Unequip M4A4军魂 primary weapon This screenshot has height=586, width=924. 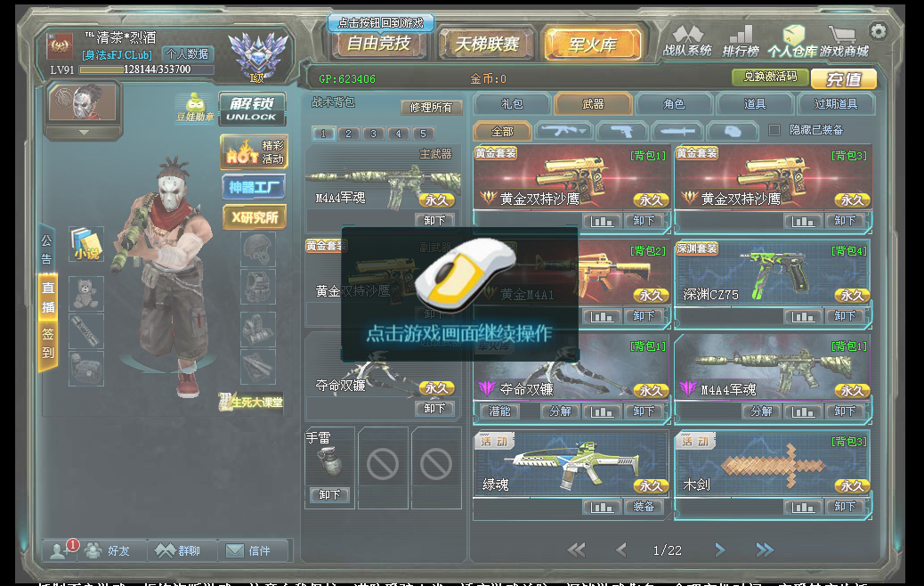point(435,220)
